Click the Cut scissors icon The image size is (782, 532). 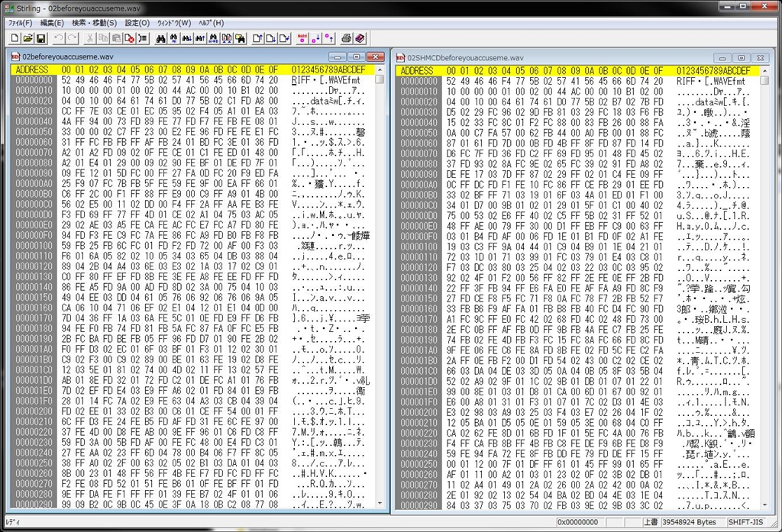pyautogui.click(x=90, y=37)
